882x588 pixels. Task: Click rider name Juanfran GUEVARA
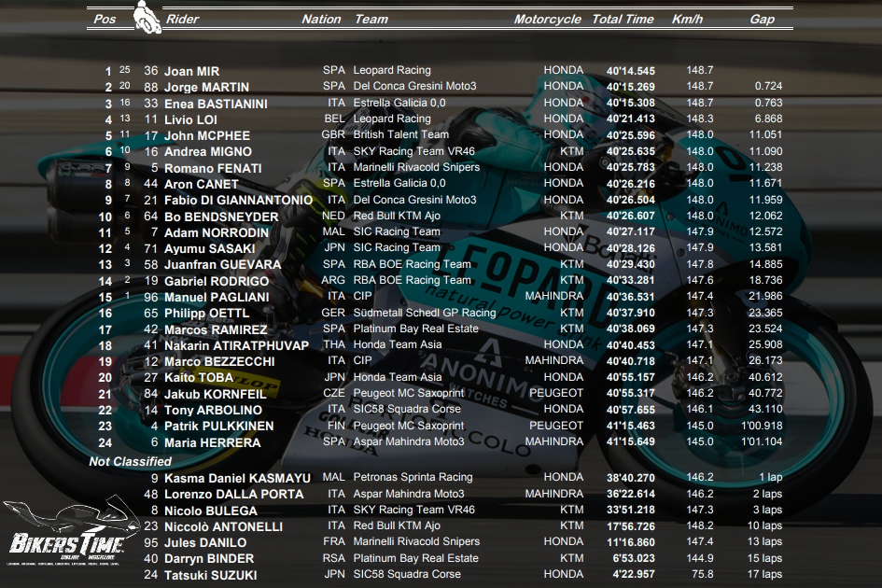pos(222,264)
